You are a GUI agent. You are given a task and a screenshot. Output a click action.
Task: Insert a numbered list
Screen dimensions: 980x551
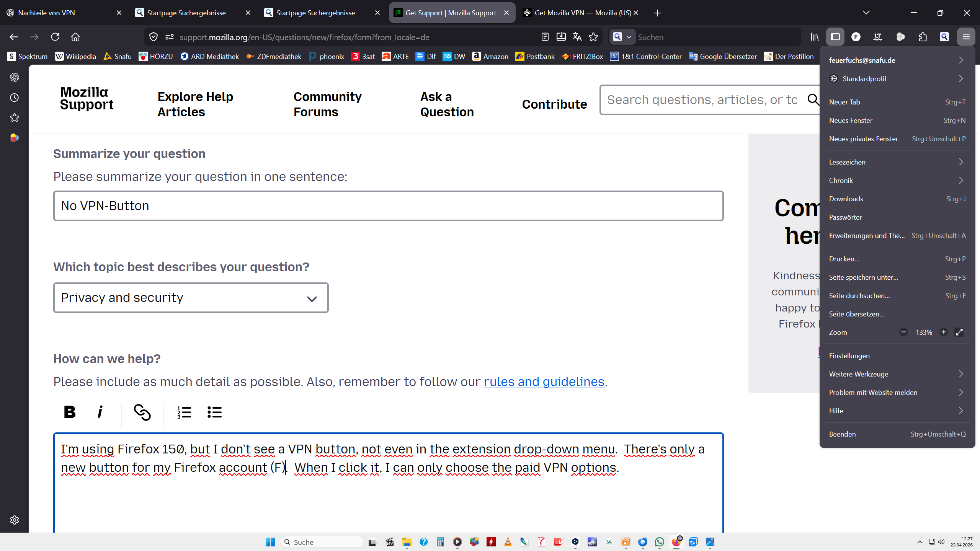click(184, 412)
